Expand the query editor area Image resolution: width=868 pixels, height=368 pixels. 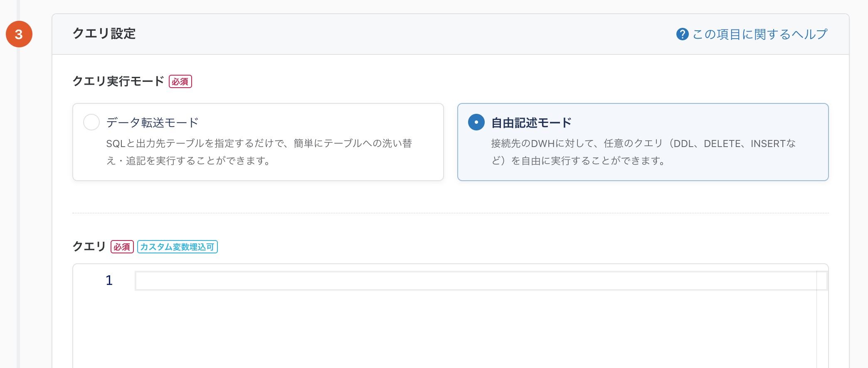[449, 316]
